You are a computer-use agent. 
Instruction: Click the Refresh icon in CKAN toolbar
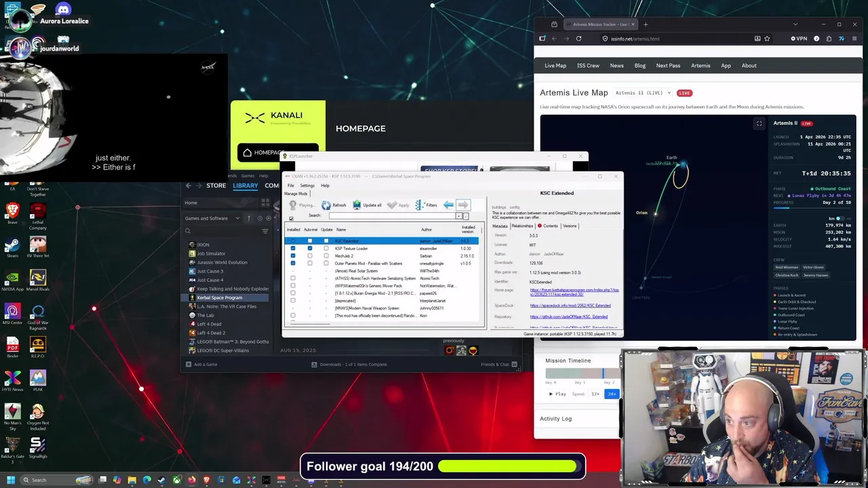(x=326, y=205)
